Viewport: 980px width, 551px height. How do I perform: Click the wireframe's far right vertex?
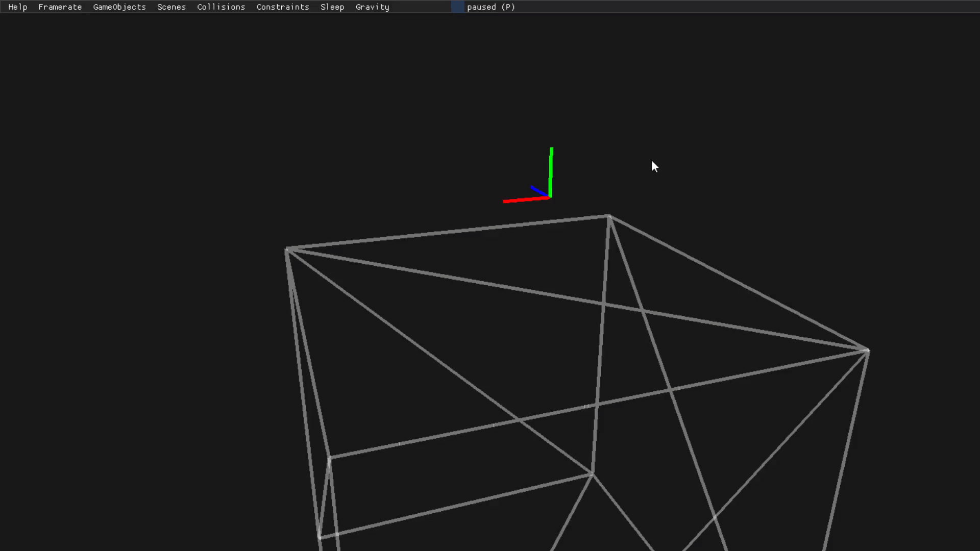[x=868, y=350]
